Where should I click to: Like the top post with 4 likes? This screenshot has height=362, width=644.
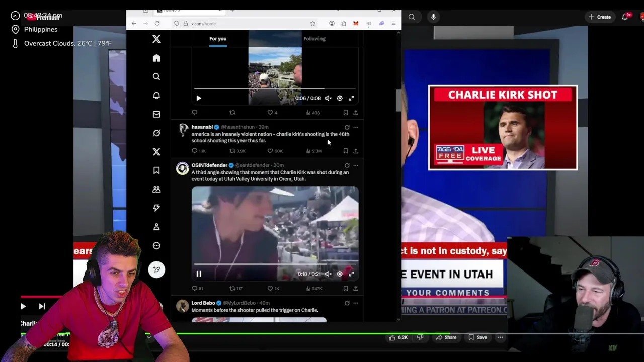pyautogui.click(x=272, y=113)
